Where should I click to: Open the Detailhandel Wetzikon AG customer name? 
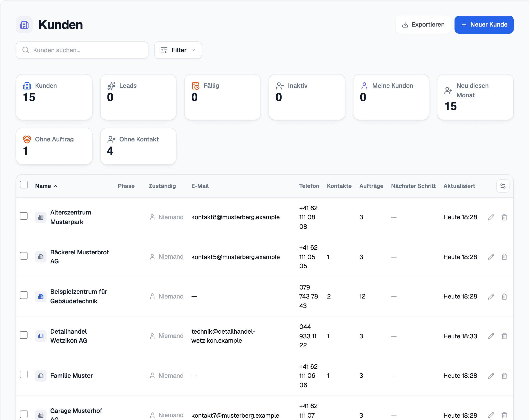[69, 336]
